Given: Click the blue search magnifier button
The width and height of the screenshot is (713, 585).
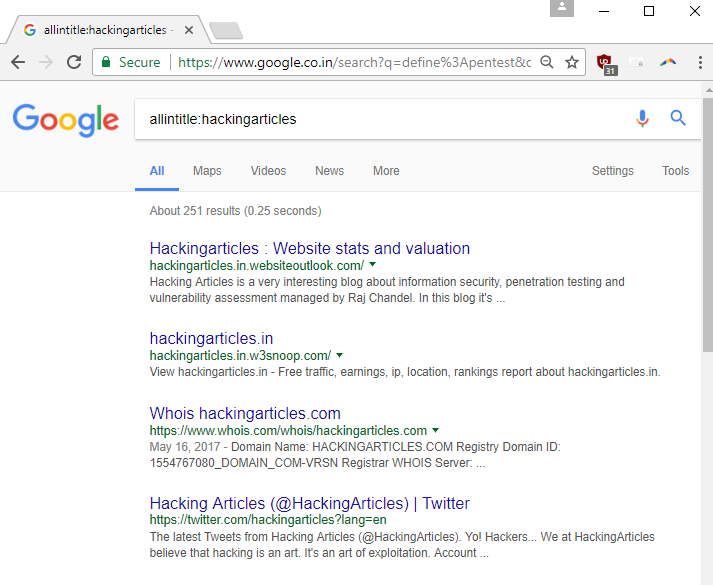Looking at the screenshot, I should click(x=678, y=118).
